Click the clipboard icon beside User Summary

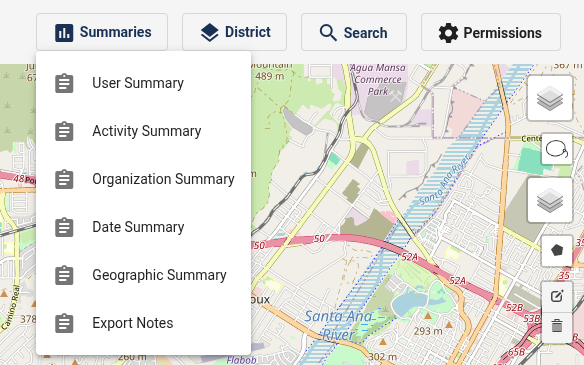pyautogui.click(x=64, y=83)
